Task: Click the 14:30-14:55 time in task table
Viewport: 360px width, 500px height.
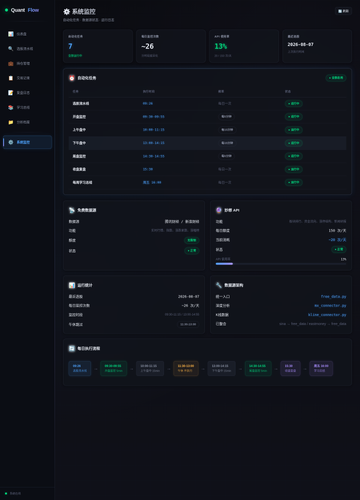Action: click(x=153, y=156)
